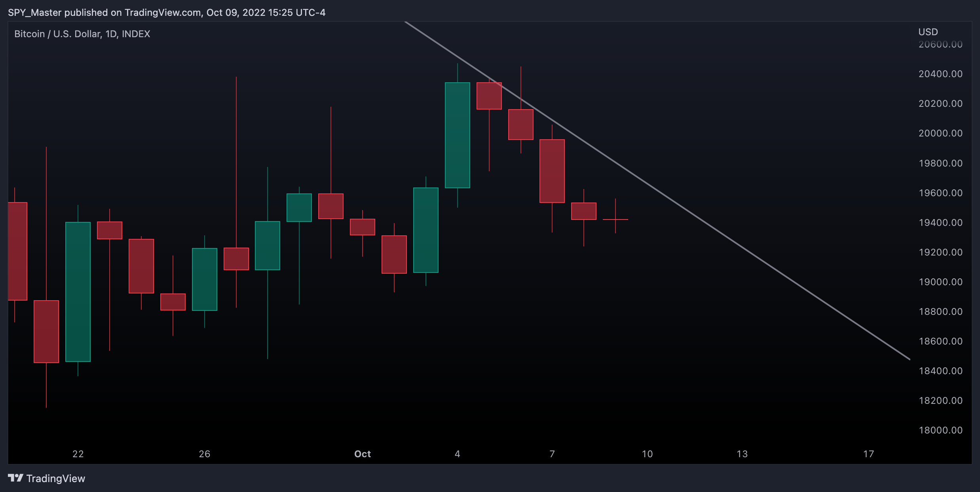This screenshot has width=980, height=492.
Task: Click the Oct month label
Action: [363, 454]
